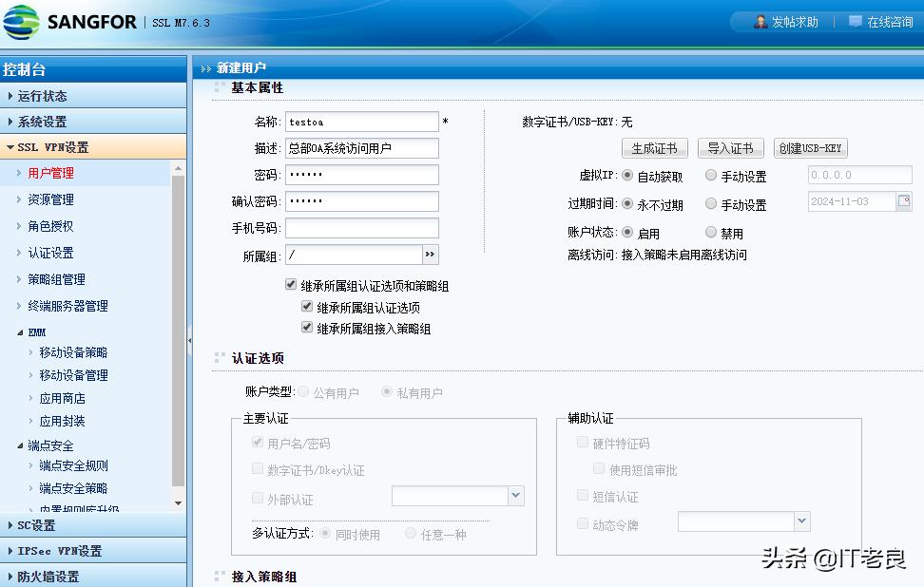Toggle 继承所属组认证选项和策略组 checkbox

coord(291,284)
